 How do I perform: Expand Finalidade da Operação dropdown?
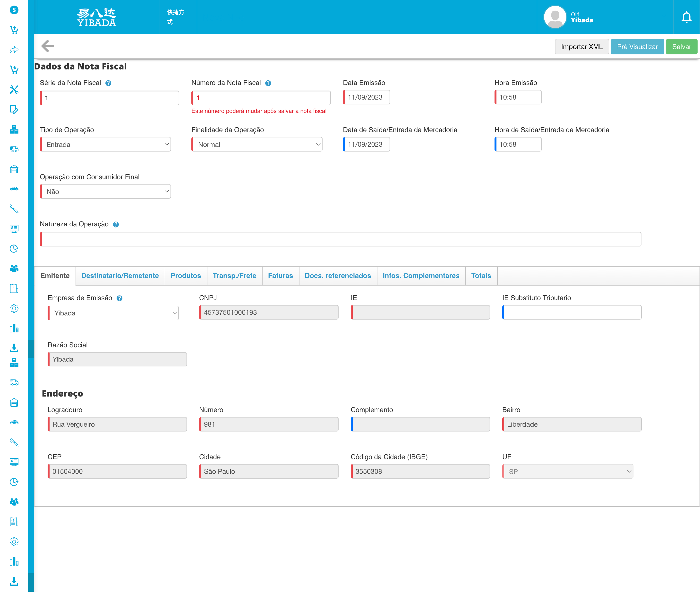257,144
